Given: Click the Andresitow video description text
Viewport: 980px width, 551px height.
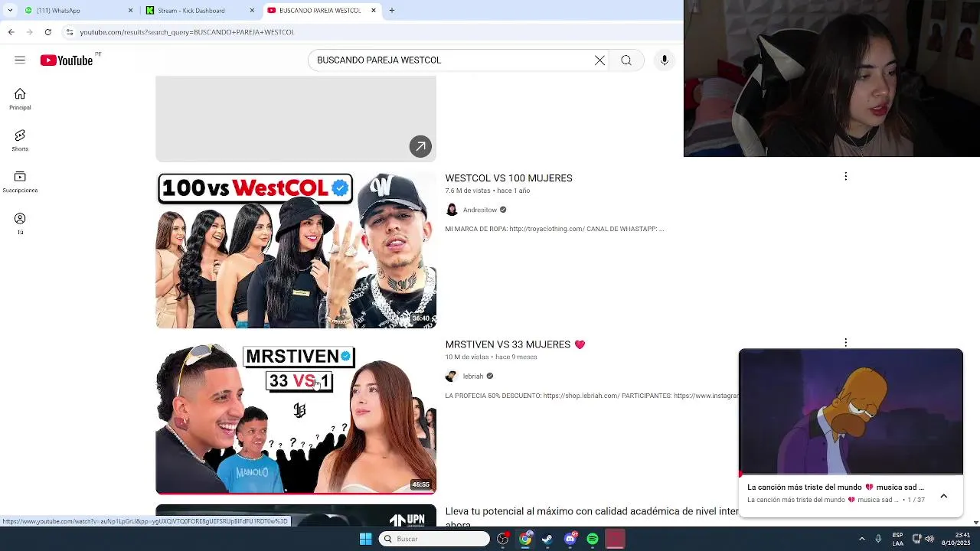Looking at the screenshot, I should pyautogui.click(x=554, y=229).
